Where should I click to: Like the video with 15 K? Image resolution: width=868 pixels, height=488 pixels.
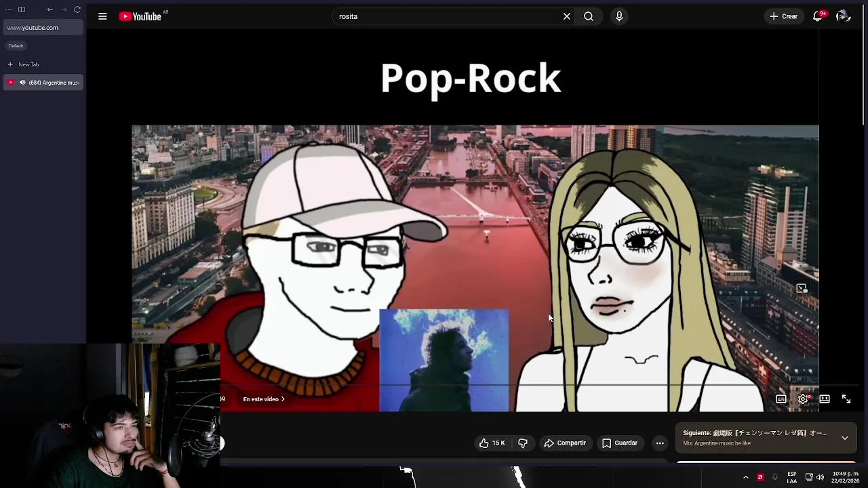(492, 443)
